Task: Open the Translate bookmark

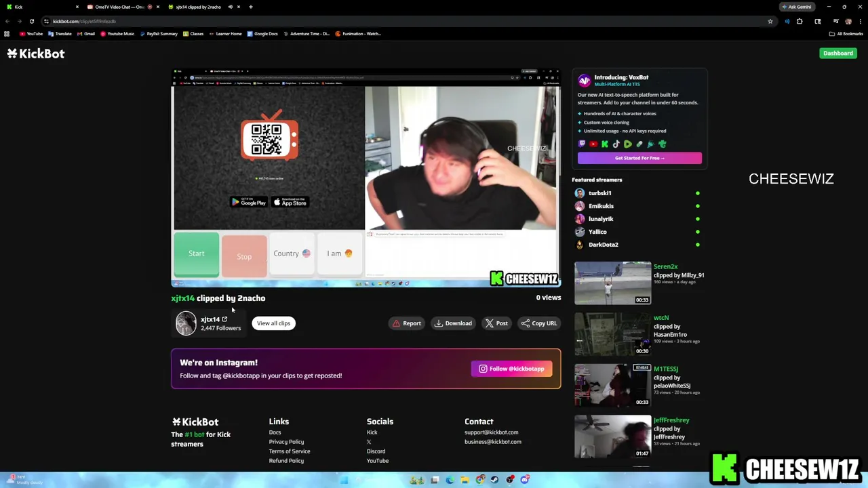Action: tap(60, 33)
